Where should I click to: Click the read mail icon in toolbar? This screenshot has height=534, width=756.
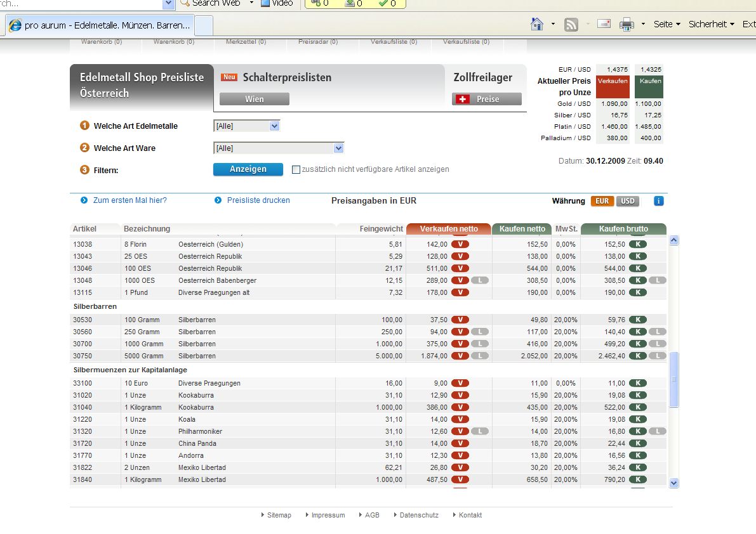604,24
